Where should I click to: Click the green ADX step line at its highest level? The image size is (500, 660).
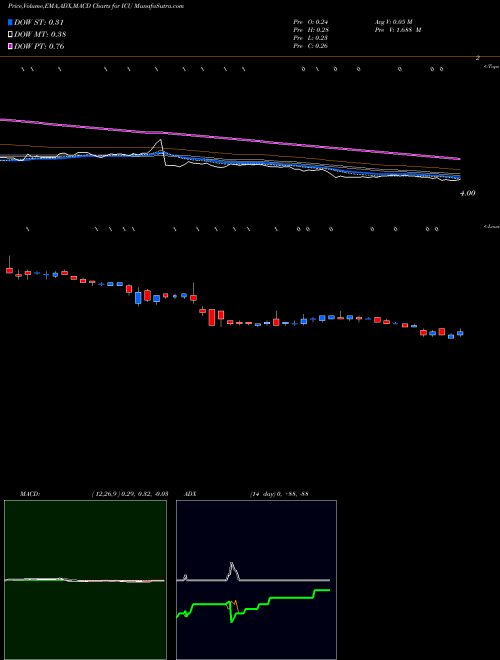click(x=322, y=590)
